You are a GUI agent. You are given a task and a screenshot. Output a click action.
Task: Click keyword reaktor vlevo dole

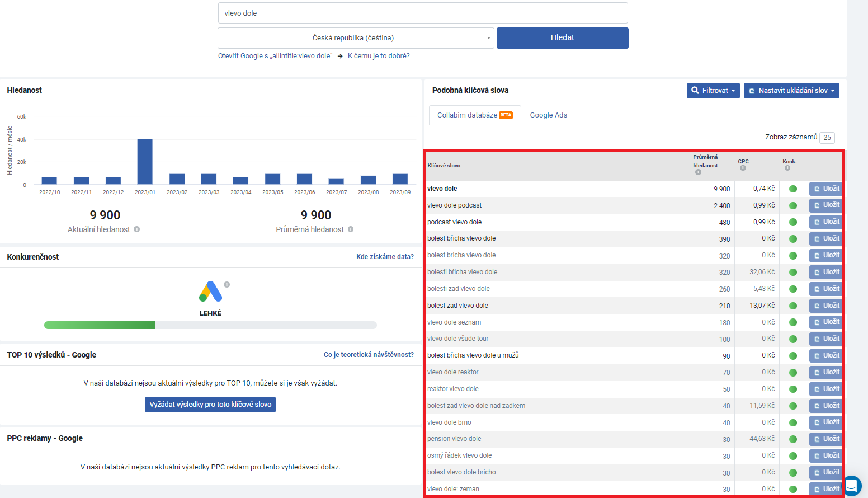tap(453, 389)
